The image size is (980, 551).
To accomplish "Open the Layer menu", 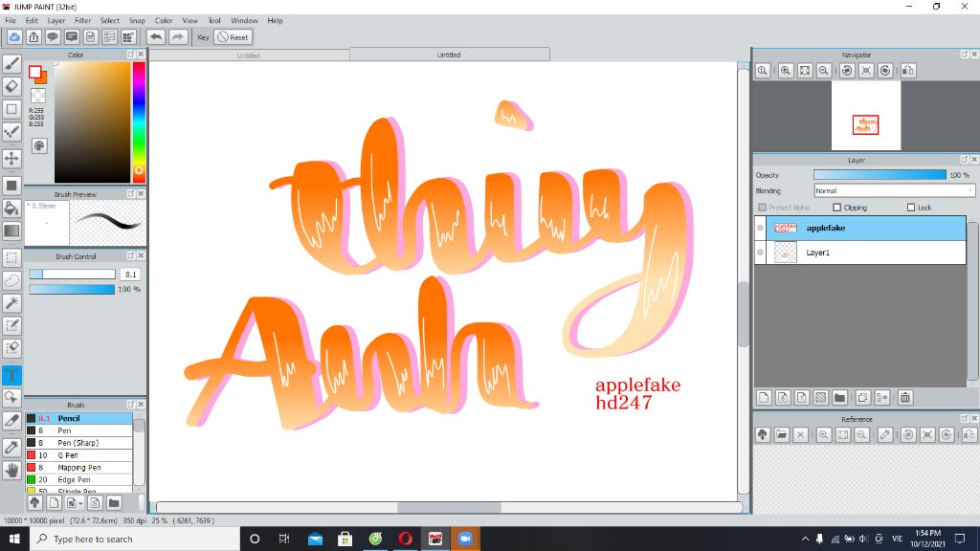I will coord(56,21).
